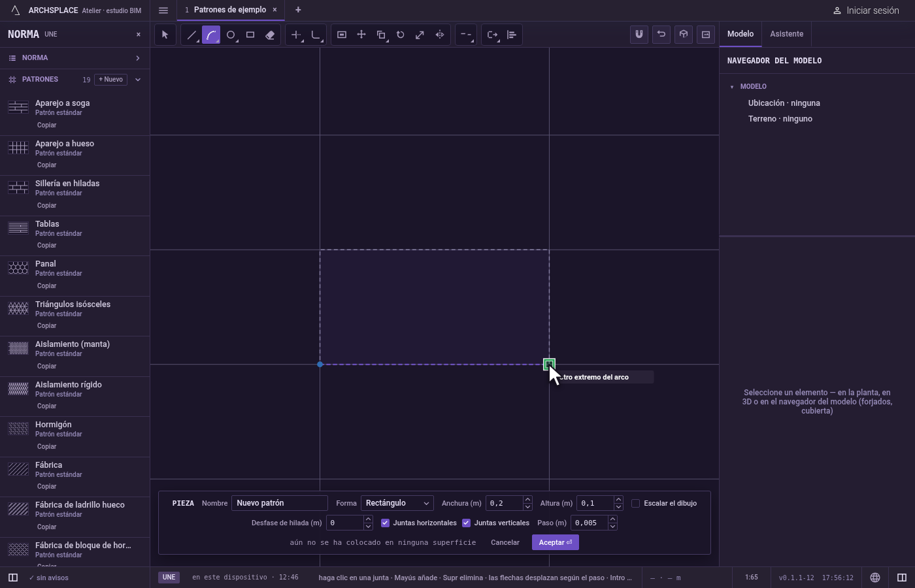The image size is (915, 588).
Task: Enable Escalar el dibujo checkbox
Action: pos(635,503)
